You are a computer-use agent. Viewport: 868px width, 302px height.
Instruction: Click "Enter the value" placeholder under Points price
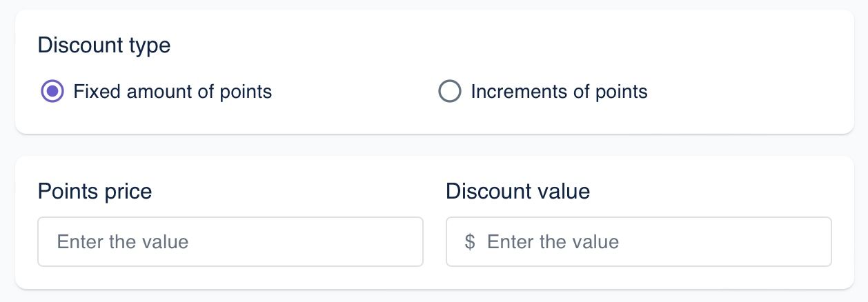[123, 242]
